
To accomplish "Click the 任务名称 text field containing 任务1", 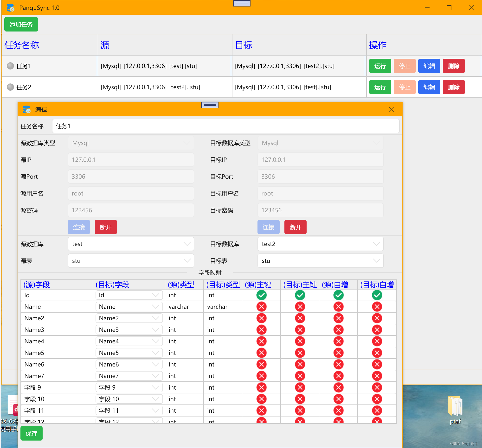I will [225, 126].
